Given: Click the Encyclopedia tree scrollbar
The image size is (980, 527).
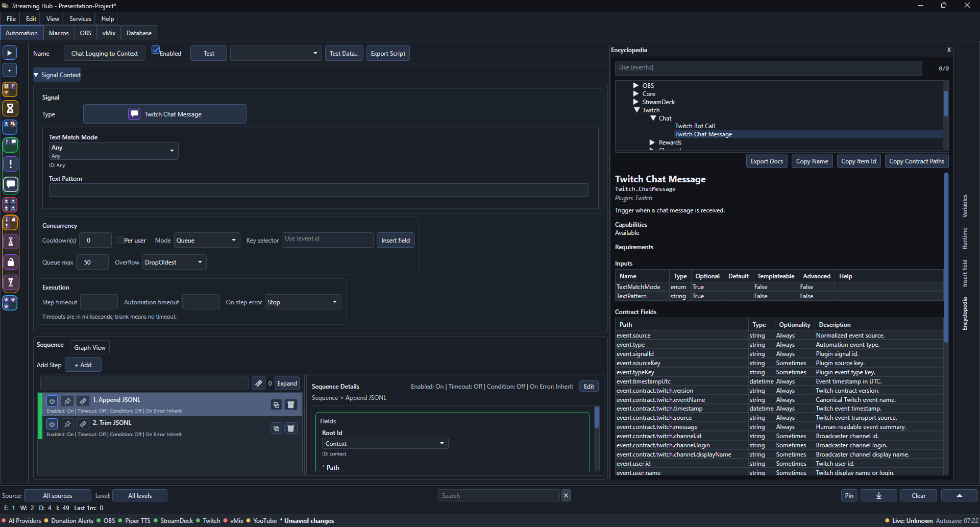Looking at the screenshot, I should coord(946,104).
